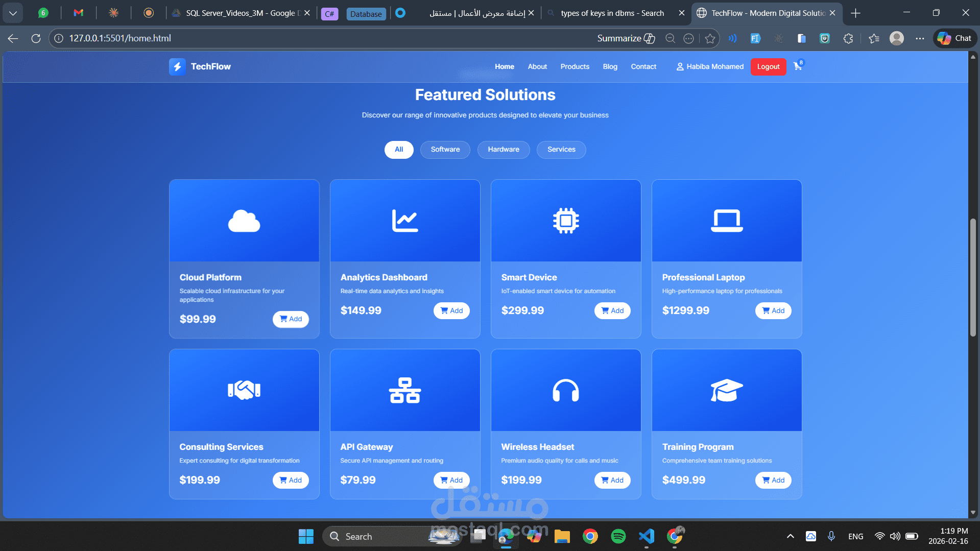This screenshot has height=551, width=980.
Task: Click the Wireless Headset headphones icon
Action: 566,390
